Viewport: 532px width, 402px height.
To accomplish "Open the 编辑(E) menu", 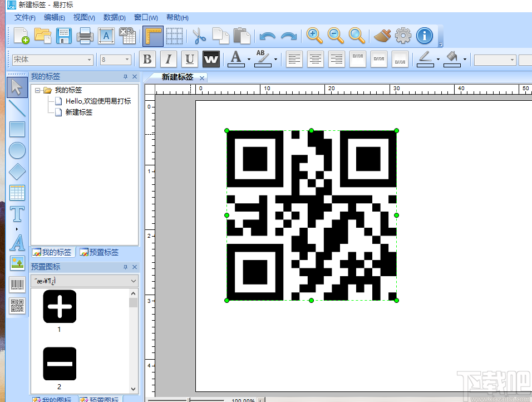I will [55, 18].
